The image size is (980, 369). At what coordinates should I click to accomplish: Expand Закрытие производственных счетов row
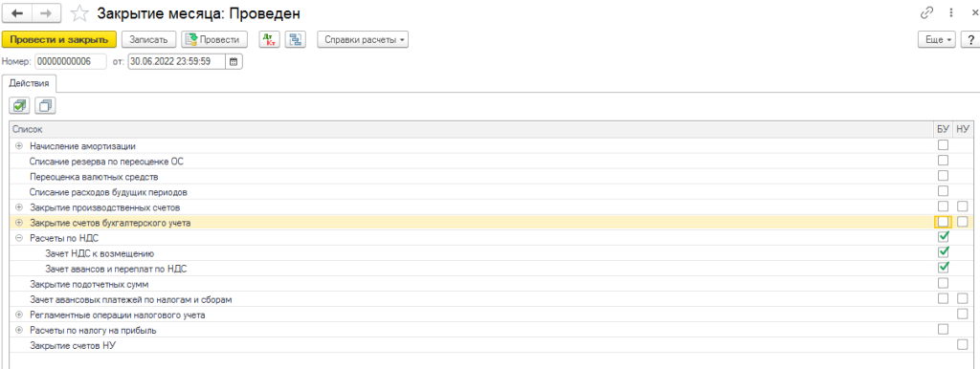[19, 206]
